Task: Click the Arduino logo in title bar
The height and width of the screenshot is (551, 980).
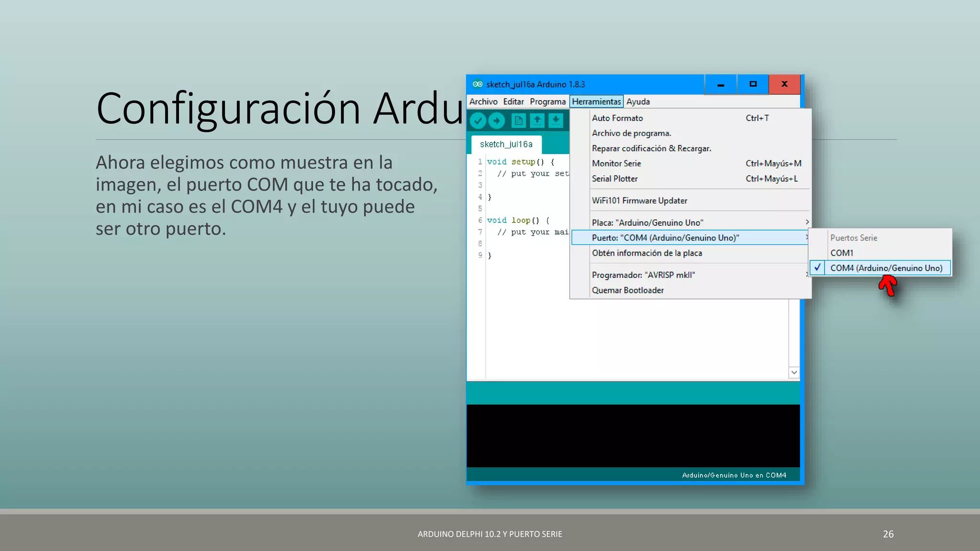Action: click(x=477, y=84)
